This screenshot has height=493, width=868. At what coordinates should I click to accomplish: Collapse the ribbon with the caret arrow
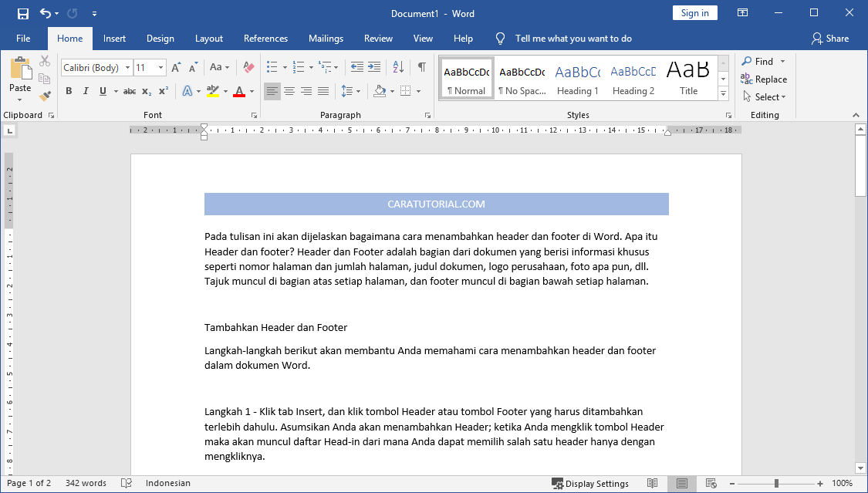[856, 115]
